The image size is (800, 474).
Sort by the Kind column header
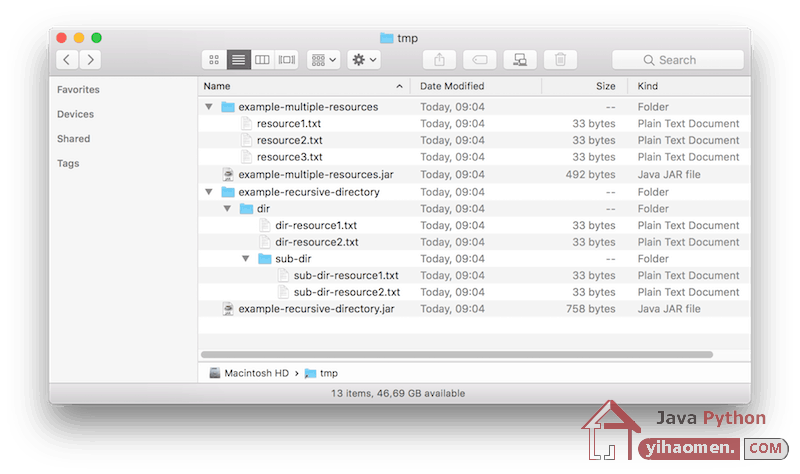[647, 86]
